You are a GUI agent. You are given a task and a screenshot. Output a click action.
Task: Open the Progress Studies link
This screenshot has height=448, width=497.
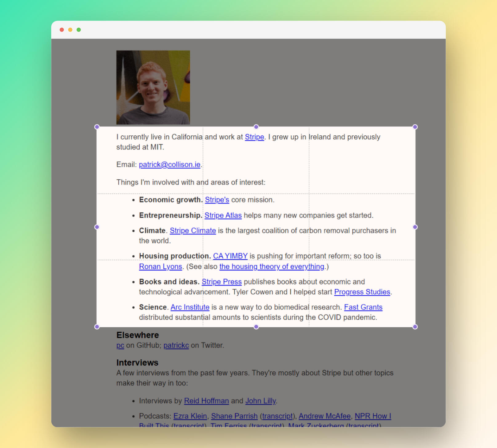(x=362, y=292)
